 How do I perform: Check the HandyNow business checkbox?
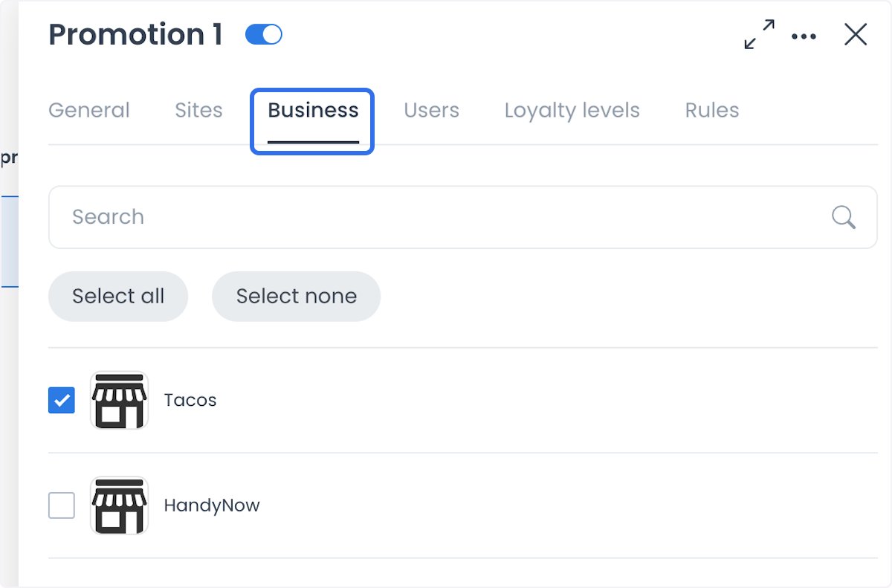pyautogui.click(x=62, y=505)
